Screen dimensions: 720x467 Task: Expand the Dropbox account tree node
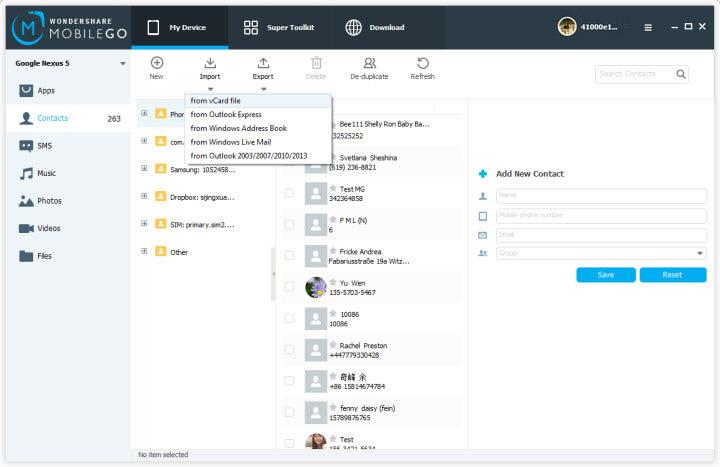(144, 196)
